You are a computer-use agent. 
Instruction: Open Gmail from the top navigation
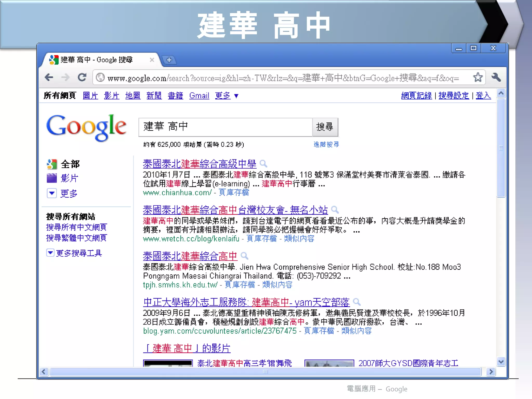pyautogui.click(x=199, y=96)
